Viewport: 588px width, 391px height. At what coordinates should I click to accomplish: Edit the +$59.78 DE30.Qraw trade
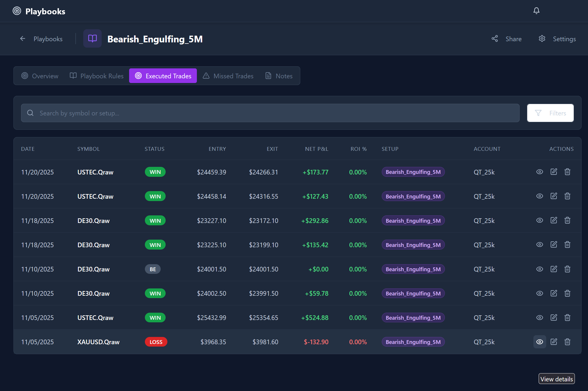[x=554, y=293]
